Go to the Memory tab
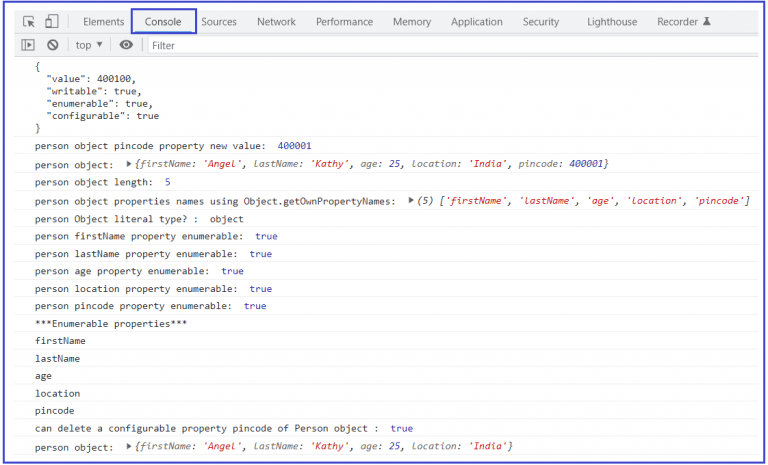Screen dimensions: 768x465 click(412, 22)
